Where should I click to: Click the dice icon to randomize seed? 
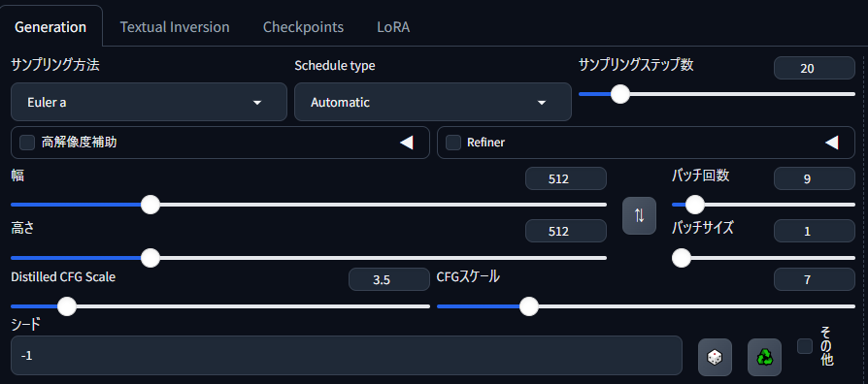(715, 357)
